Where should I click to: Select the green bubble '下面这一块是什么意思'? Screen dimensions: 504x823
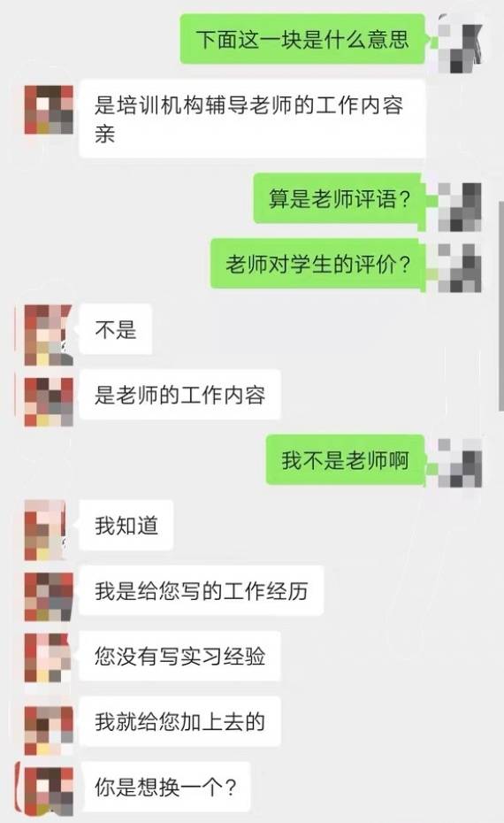(x=302, y=39)
